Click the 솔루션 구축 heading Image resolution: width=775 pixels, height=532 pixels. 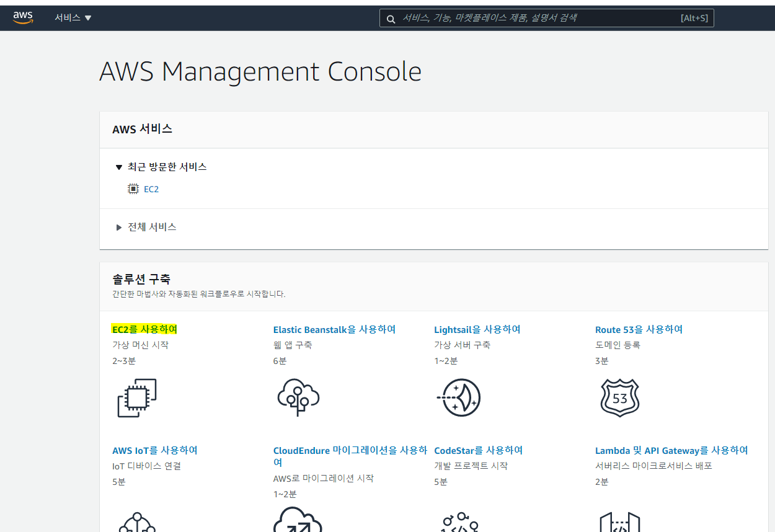tap(141, 279)
